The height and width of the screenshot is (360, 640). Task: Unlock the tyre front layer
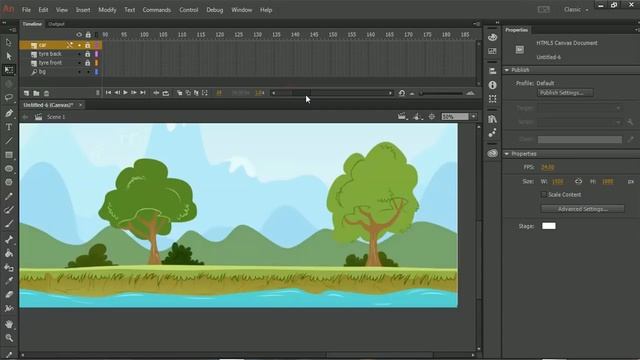87,63
